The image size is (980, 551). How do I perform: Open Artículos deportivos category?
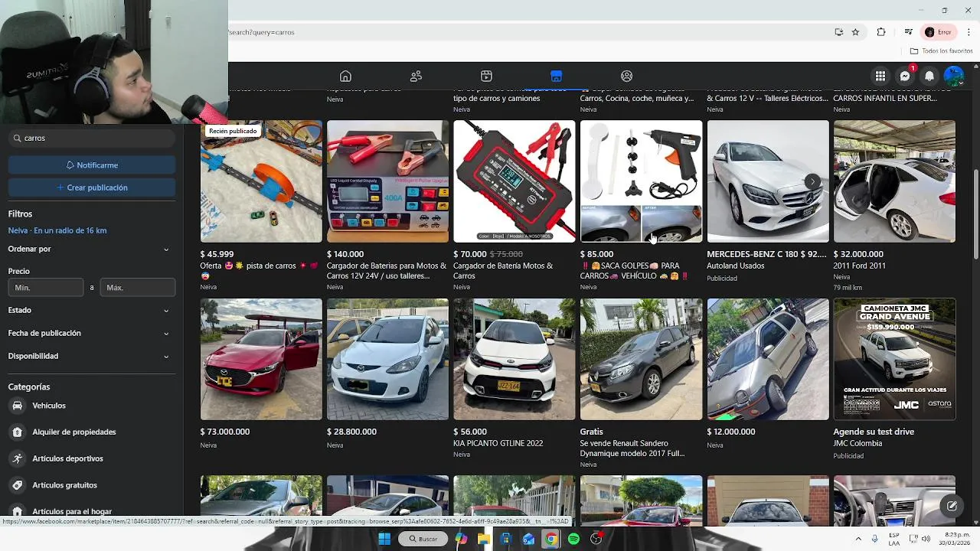tap(91, 458)
